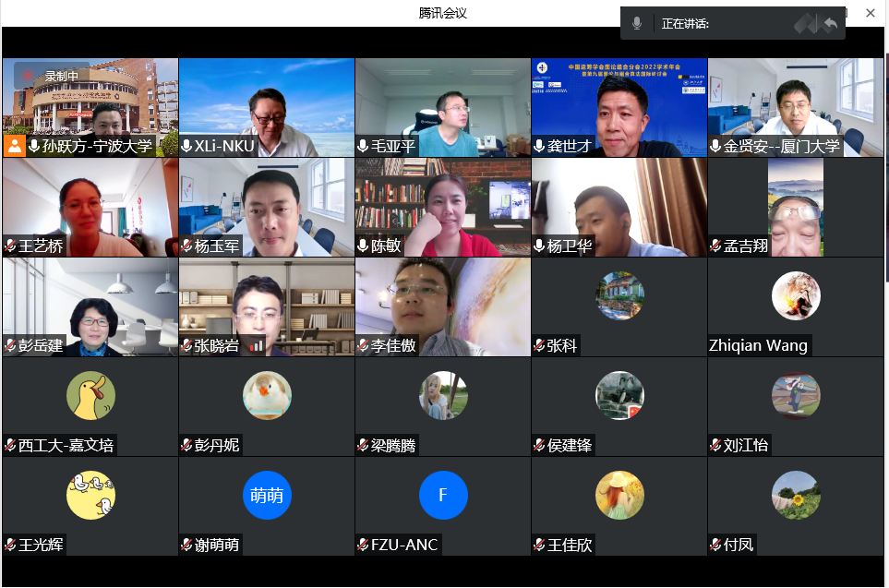Click the microphone icon in the speaking bar
This screenshot has height=588, width=889.
637,24
